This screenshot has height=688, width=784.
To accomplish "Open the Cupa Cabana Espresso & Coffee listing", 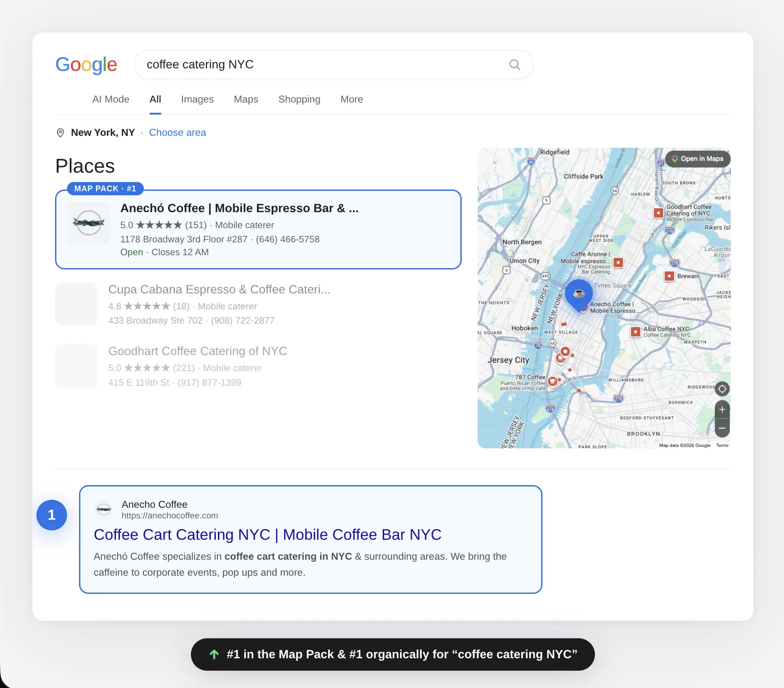I will click(x=219, y=289).
